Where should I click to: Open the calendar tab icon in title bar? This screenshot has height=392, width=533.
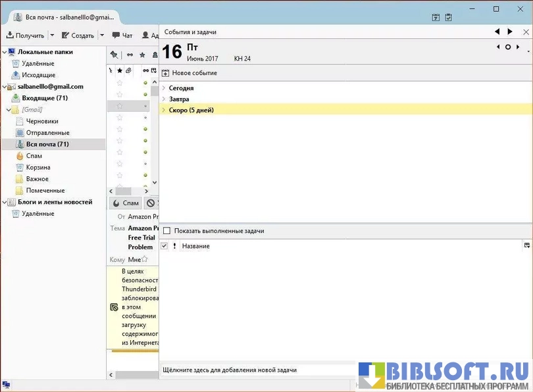[x=436, y=18]
